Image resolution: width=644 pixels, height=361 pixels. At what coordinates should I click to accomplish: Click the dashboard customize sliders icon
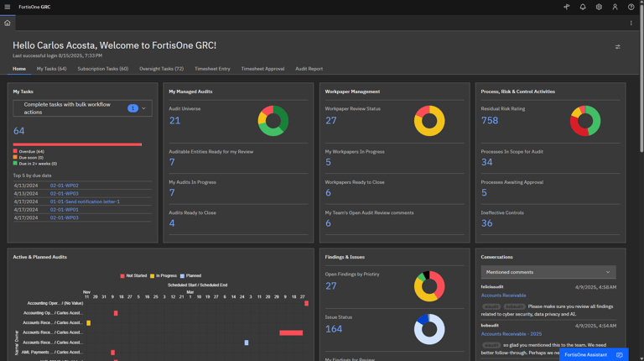(618, 47)
